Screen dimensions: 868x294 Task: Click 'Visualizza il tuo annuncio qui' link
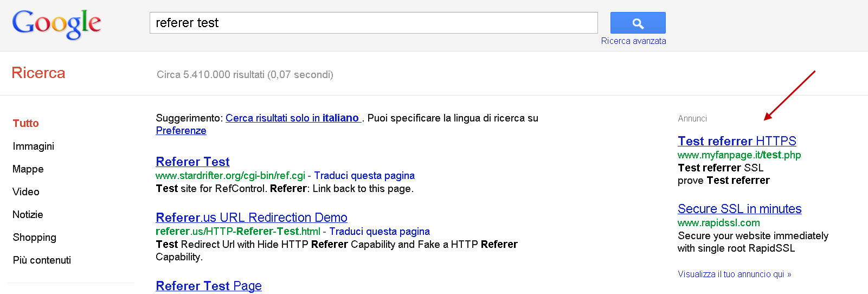pyautogui.click(x=734, y=274)
